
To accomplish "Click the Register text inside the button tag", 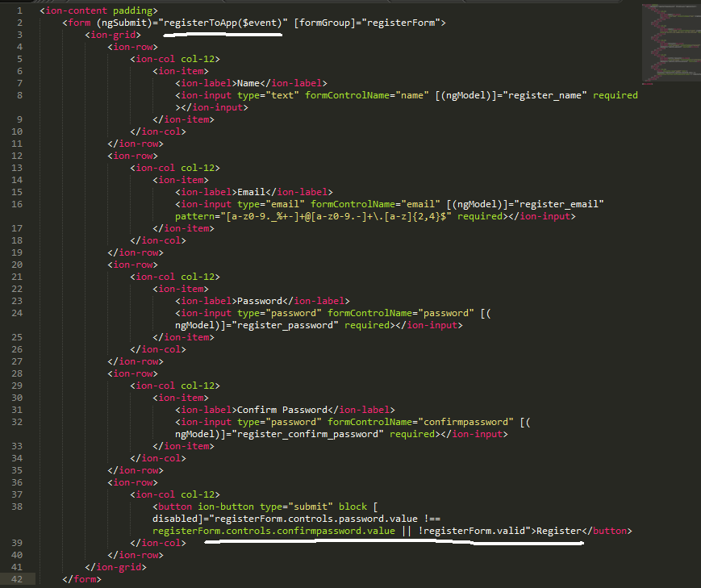I will (559, 531).
